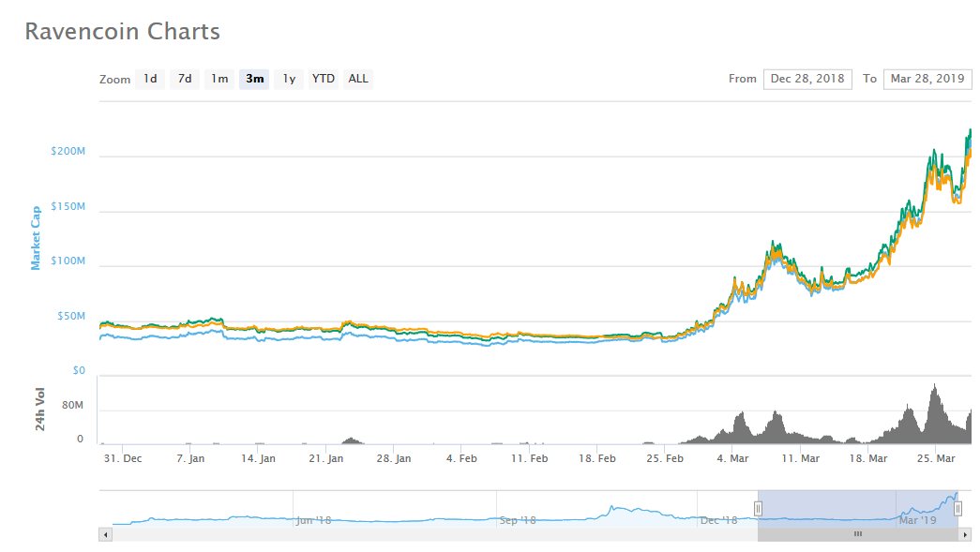Click the 21. Jan date label
Image resolution: width=980 pixels, height=552 pixels.
(x=326, y=458)
